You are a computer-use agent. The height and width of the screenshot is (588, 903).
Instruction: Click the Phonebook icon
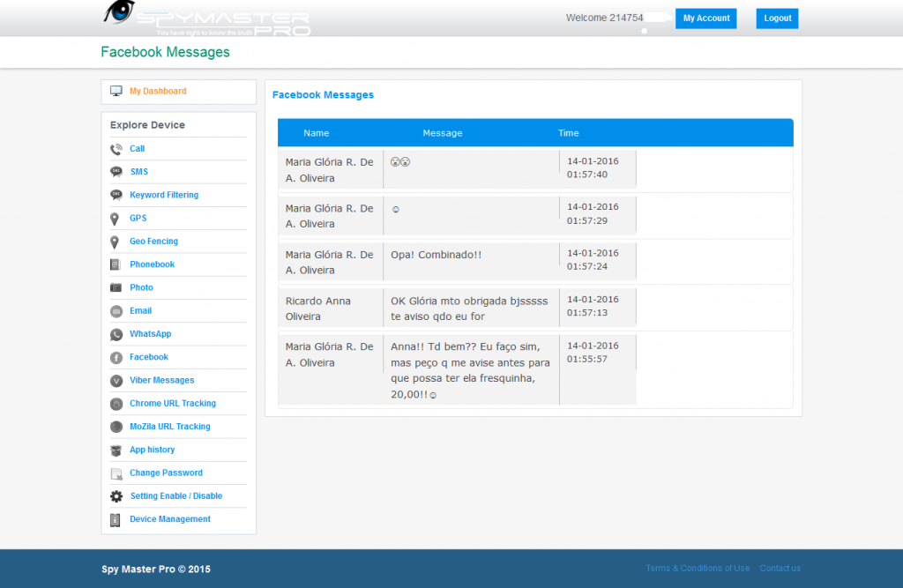pos(116,264)
